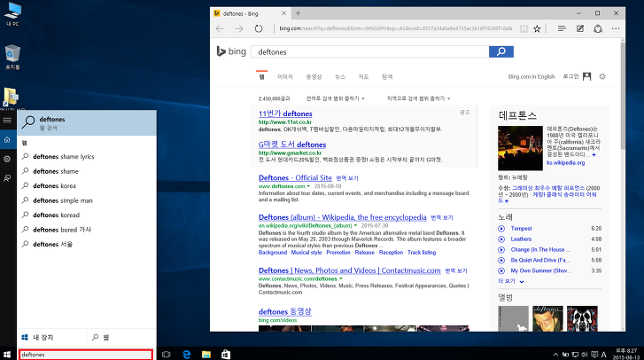Open Cortana settings gear icon
The width and height of the screenshot is (644, 360).
pos(7,159)
